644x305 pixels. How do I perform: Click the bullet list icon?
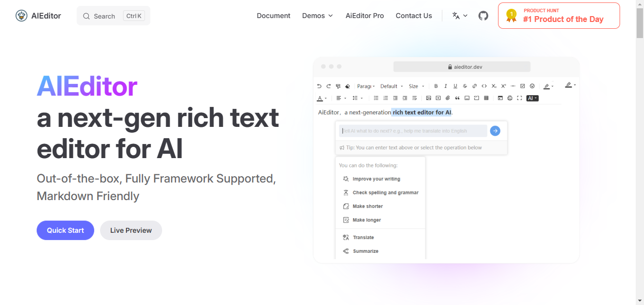point(376,98)
